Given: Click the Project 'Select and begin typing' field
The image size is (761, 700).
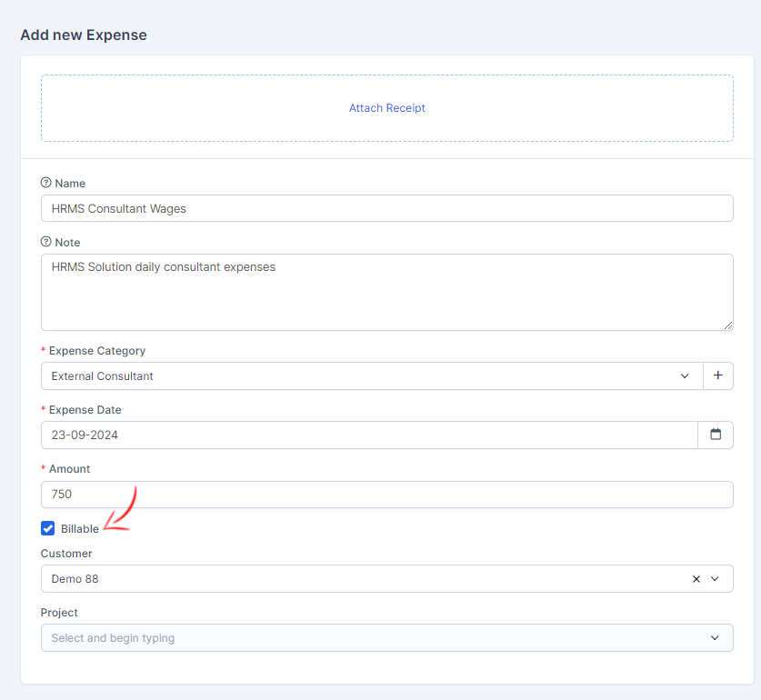Looking at the screenshot, I should click(364, 638).
